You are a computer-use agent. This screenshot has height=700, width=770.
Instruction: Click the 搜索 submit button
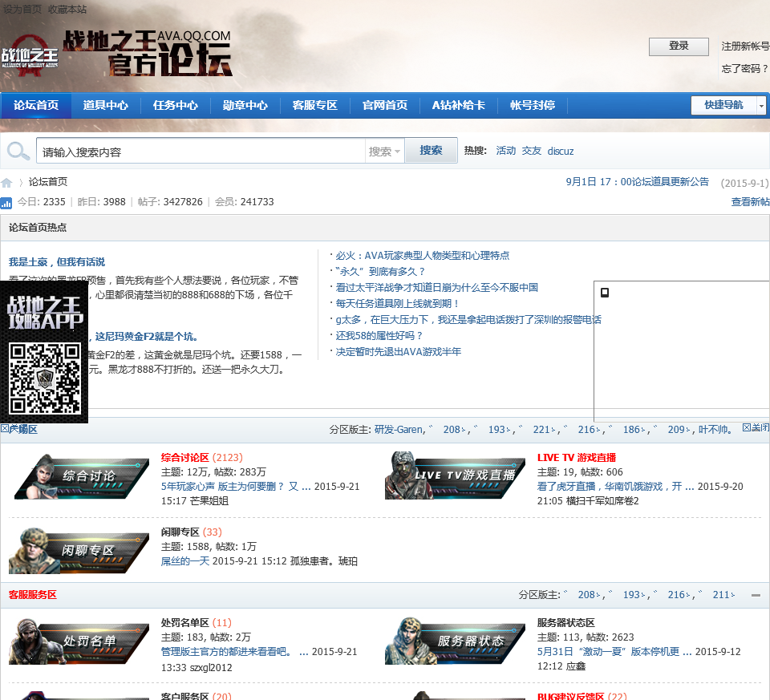tap(431, 150)
